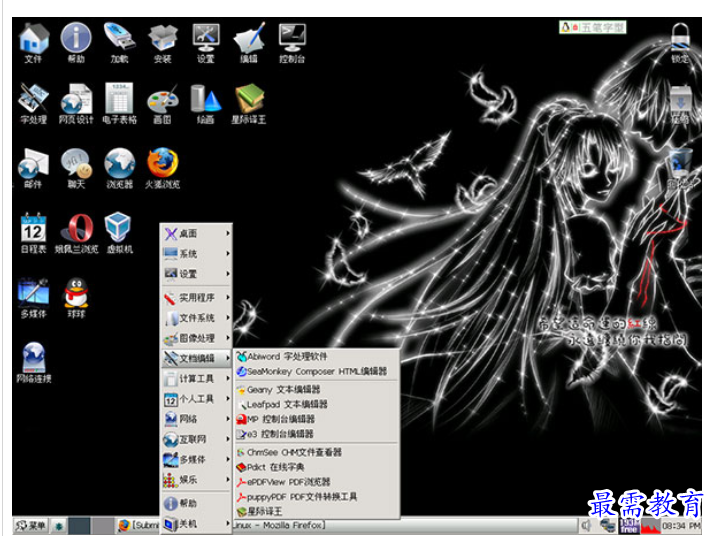Click the show-desktop icon beside 菜单

(59, 526)
